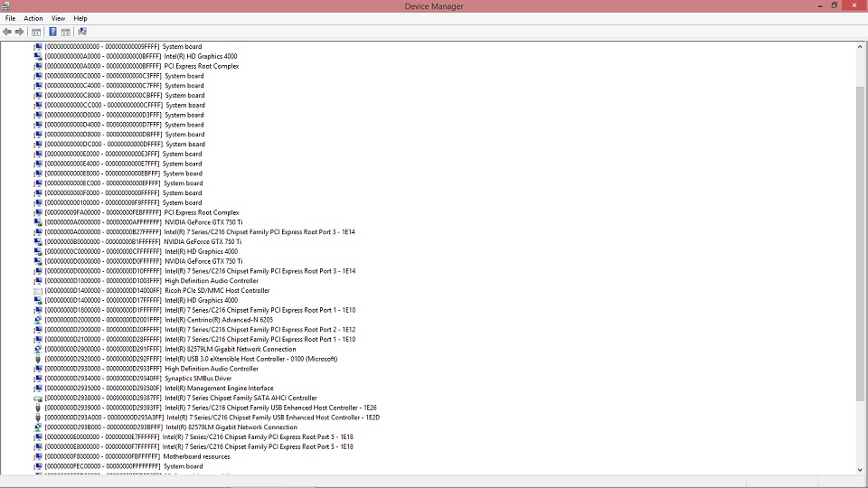Image resolution: width=868 pixels, height=488 pixels.
Task: Select Root Port 3 - 1E14 row at D0000000 - D10FFFFF
Action: [x=200, y=271]
